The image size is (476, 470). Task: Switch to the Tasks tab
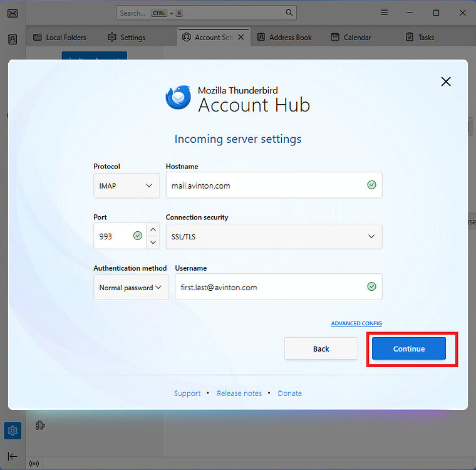point(420,38)
